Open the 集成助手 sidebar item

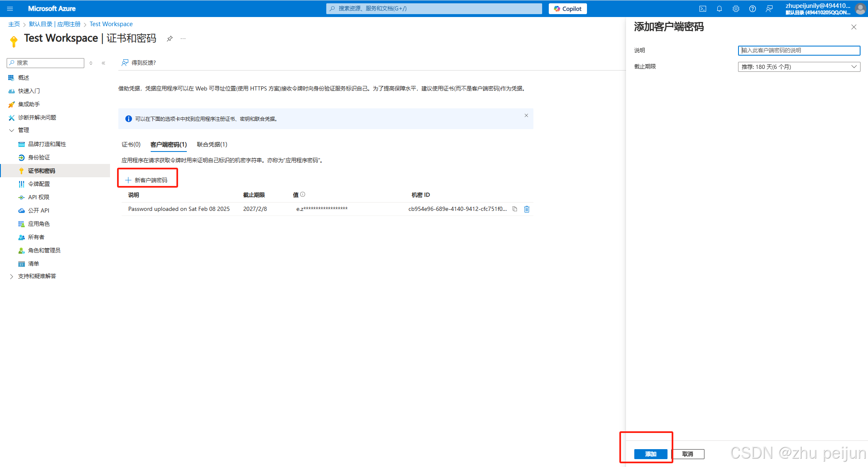pos(29,104)
